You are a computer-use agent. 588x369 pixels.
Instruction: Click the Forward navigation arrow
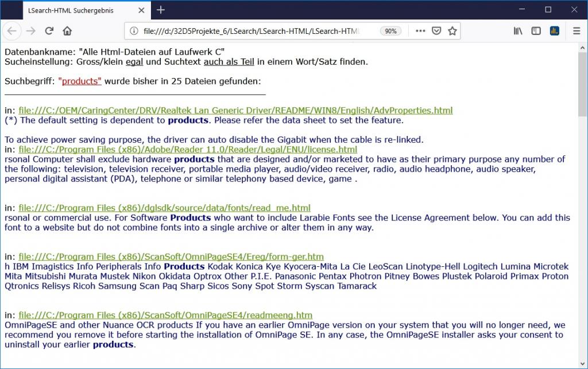click(x=31, y=31)
